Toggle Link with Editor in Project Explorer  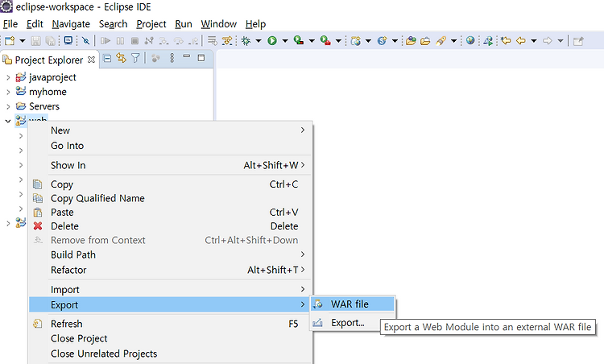point(122,58)
